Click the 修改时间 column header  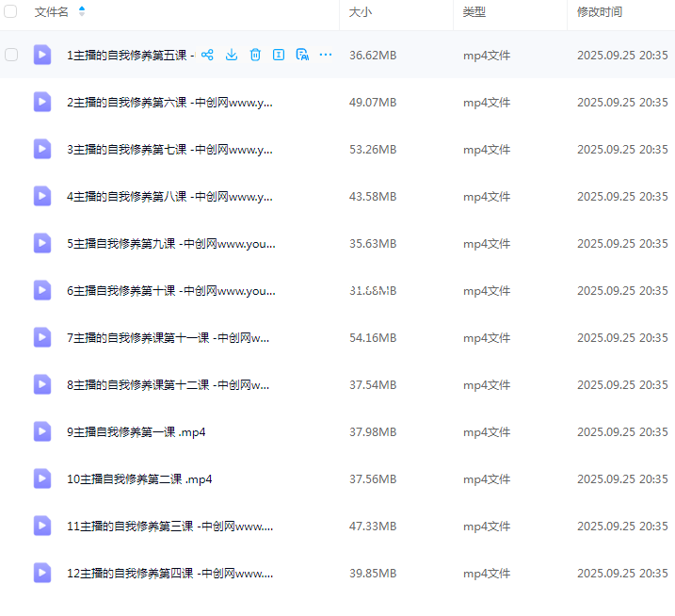point(600,12)
